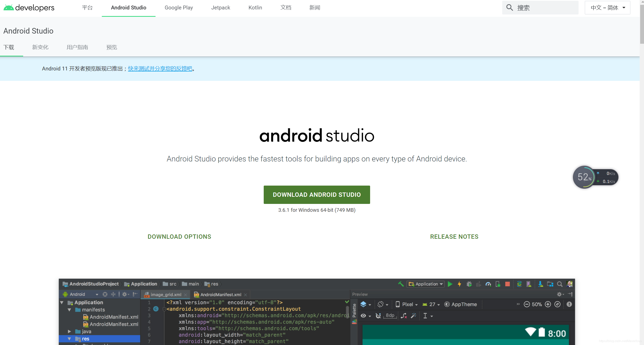Click the warnings exclamation icon
Viewport: 644px width, 345px height.
[569, 304]
